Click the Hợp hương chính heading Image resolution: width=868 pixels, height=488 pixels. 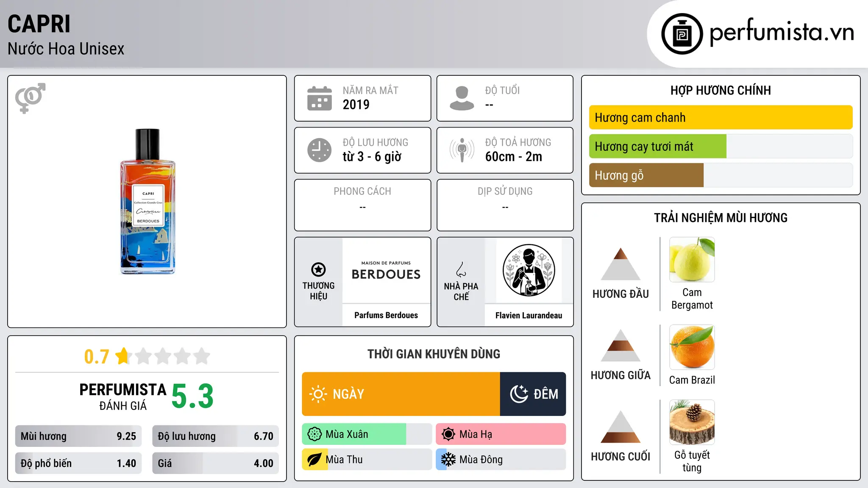coord(721,90)
